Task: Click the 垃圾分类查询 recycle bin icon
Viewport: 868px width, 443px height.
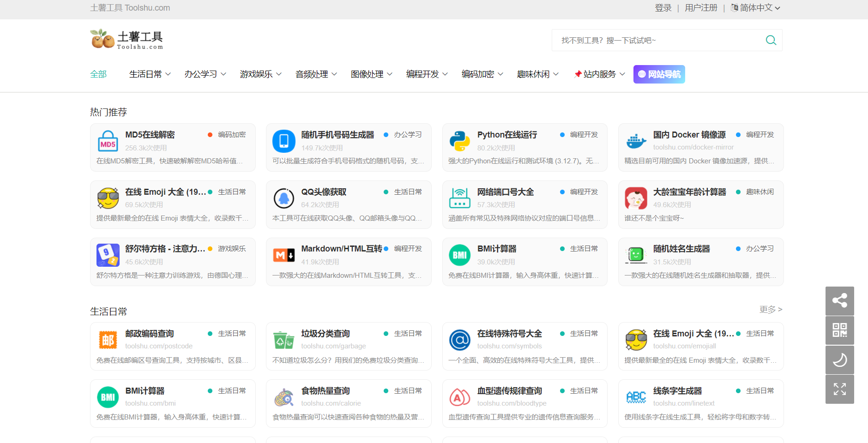Action: point(284,341)
